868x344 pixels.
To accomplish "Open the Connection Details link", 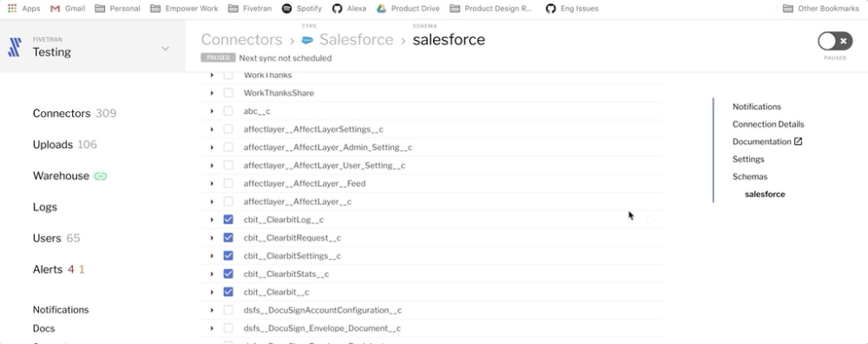I will [768, 124].
